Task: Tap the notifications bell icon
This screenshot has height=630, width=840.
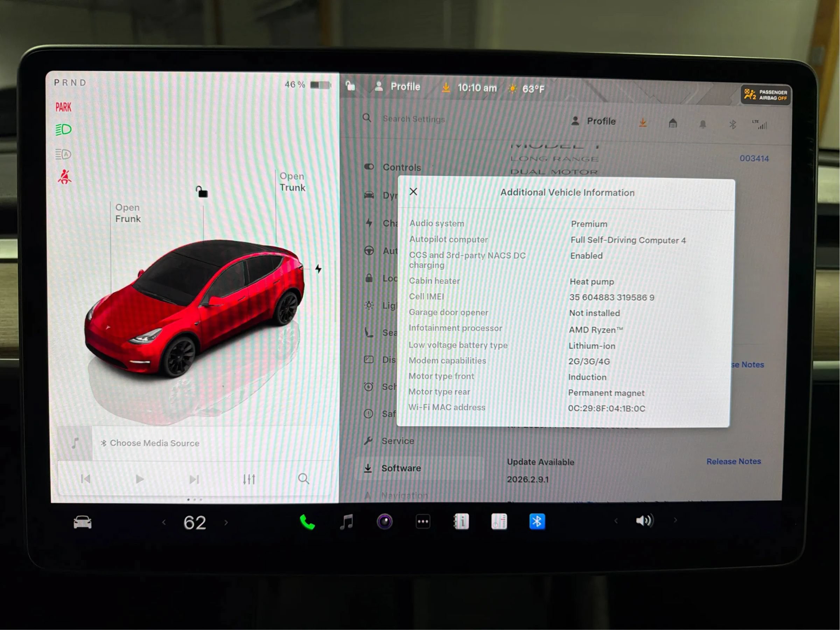Action: click(x=703, y=124)
